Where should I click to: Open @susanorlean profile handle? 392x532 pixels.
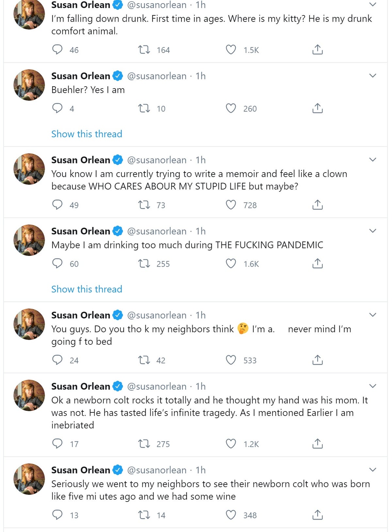coord(156,5)
